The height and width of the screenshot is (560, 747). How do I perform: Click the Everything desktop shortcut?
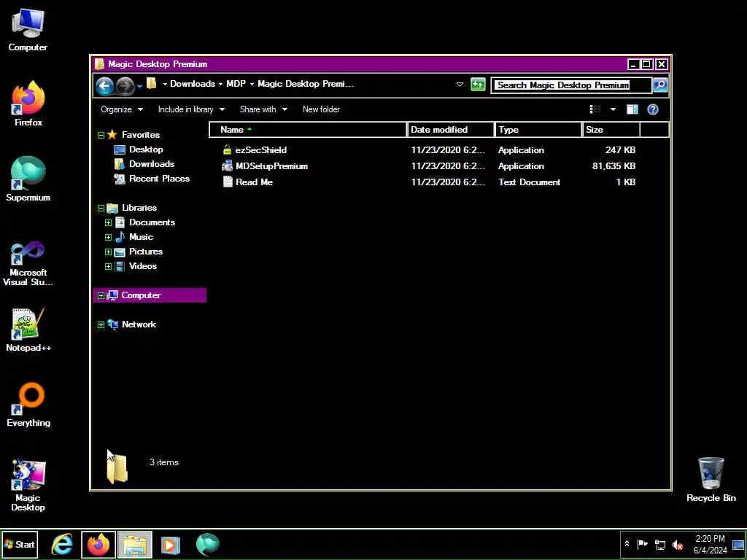[28, 404]
